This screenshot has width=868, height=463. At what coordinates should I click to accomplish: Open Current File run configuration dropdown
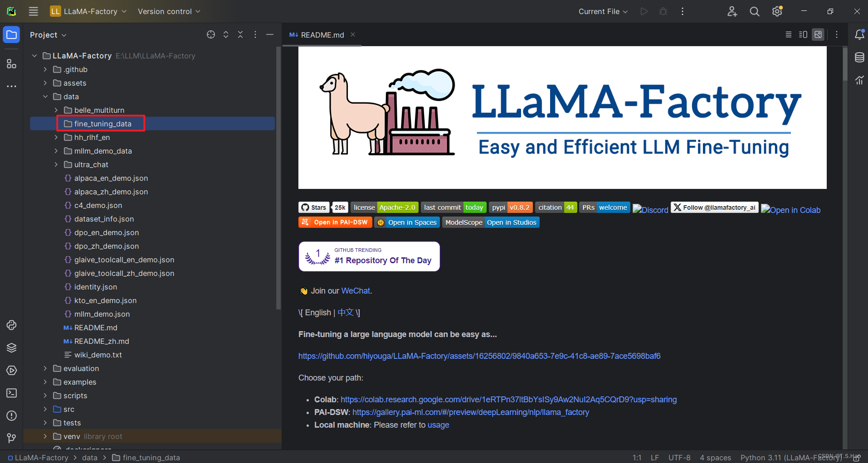pyautogui.click(x=603, y=11)
